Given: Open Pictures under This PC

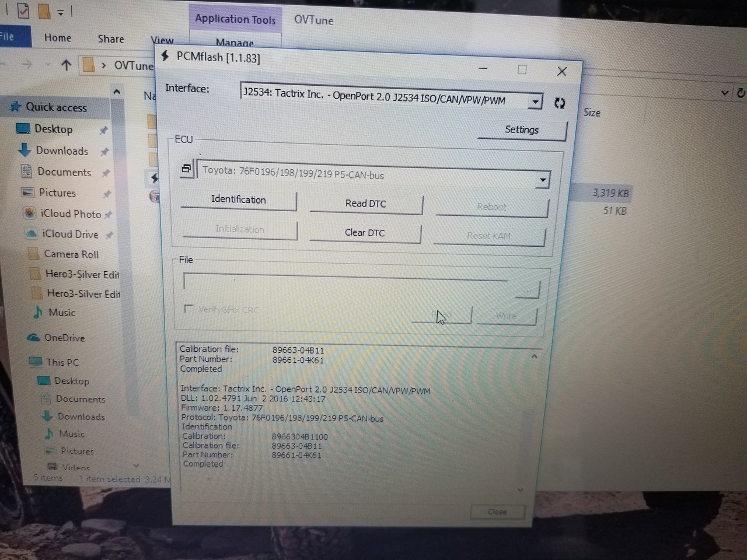Looking at the screenshot, I should tap(77, 451).
